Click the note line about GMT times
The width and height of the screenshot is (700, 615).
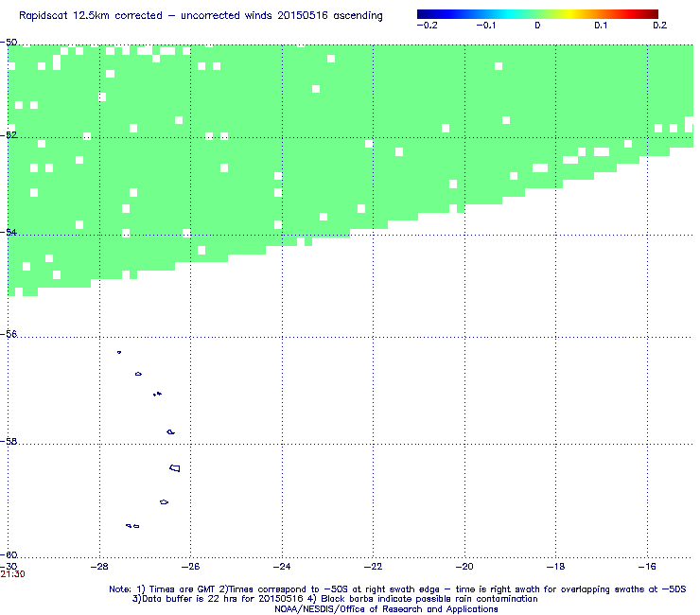tap(397, 589)
